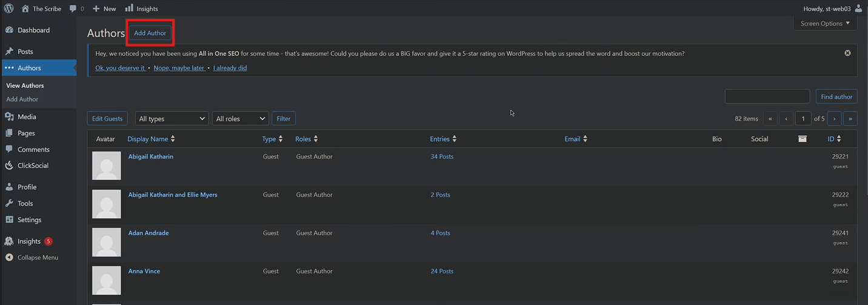Click Adan Andrade's avatar thumbnail
Viewport: 868px width, 305px height.
(x=107, y=242)
